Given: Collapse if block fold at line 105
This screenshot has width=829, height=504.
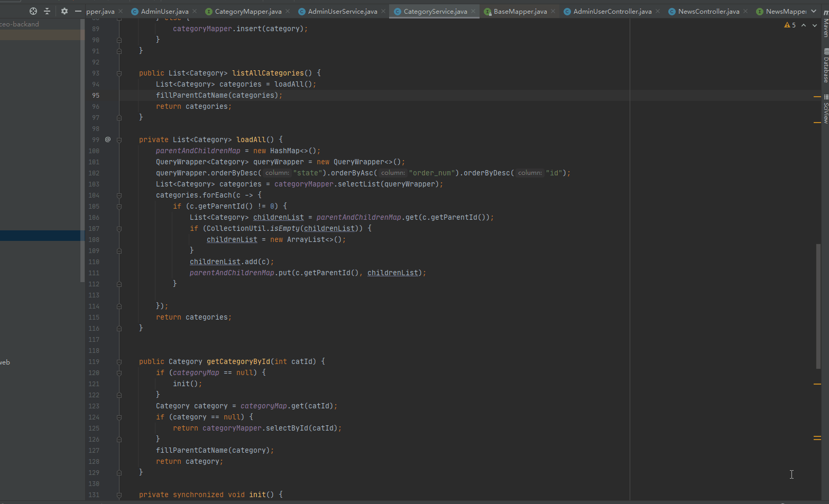Looking at the screenshot, I should pyautogui.click(x=119, y=207).
